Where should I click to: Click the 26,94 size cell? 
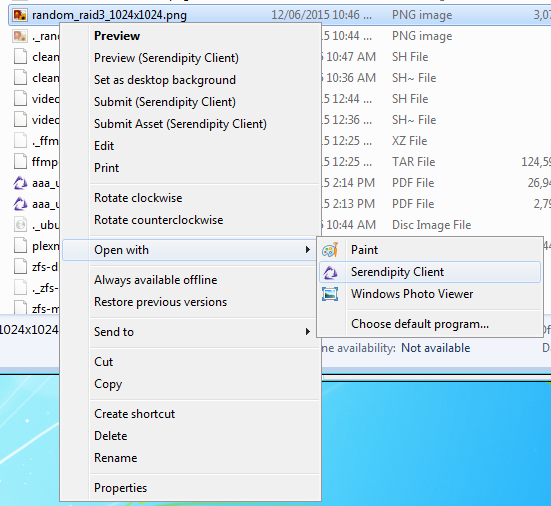(x=539, y=183)
